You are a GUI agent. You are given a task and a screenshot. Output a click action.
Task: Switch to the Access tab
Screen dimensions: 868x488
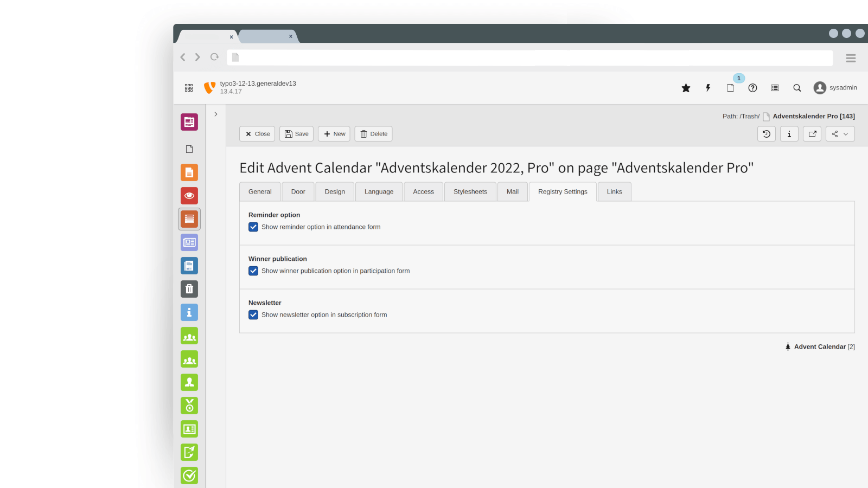pos(424,192)
